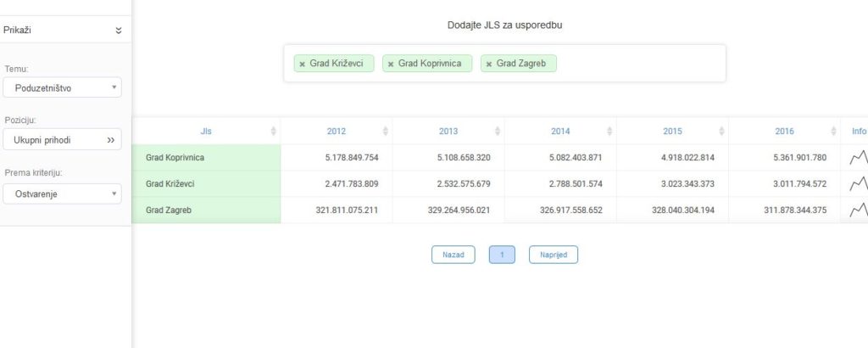Click inside the JLS comparison input field

click(x=636, y=65)
